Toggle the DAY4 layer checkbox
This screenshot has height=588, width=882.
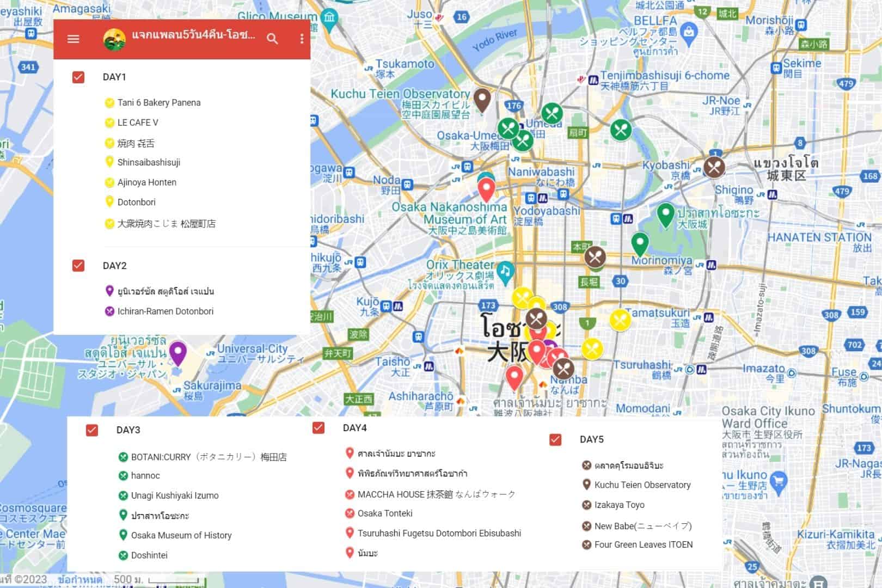point(318,428)
